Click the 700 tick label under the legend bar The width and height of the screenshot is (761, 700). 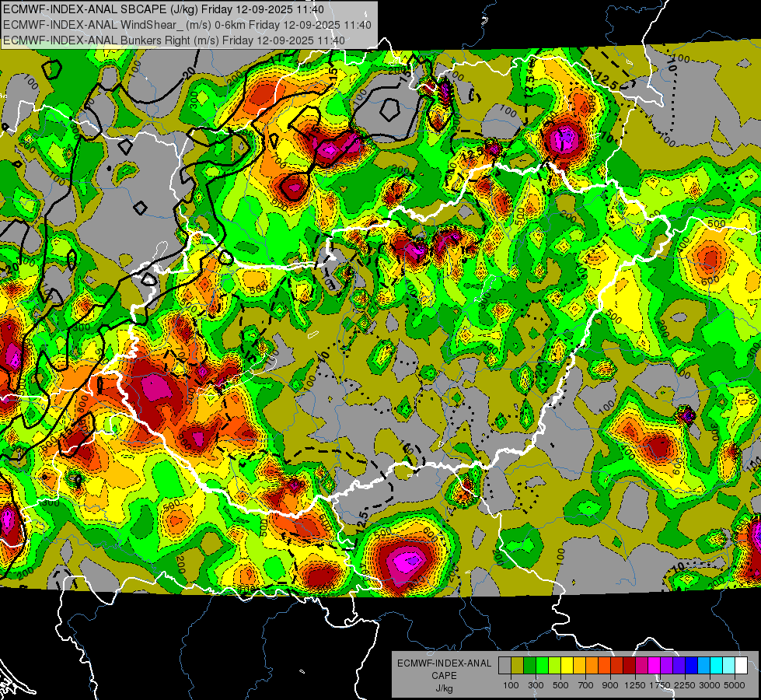[586, 685]
